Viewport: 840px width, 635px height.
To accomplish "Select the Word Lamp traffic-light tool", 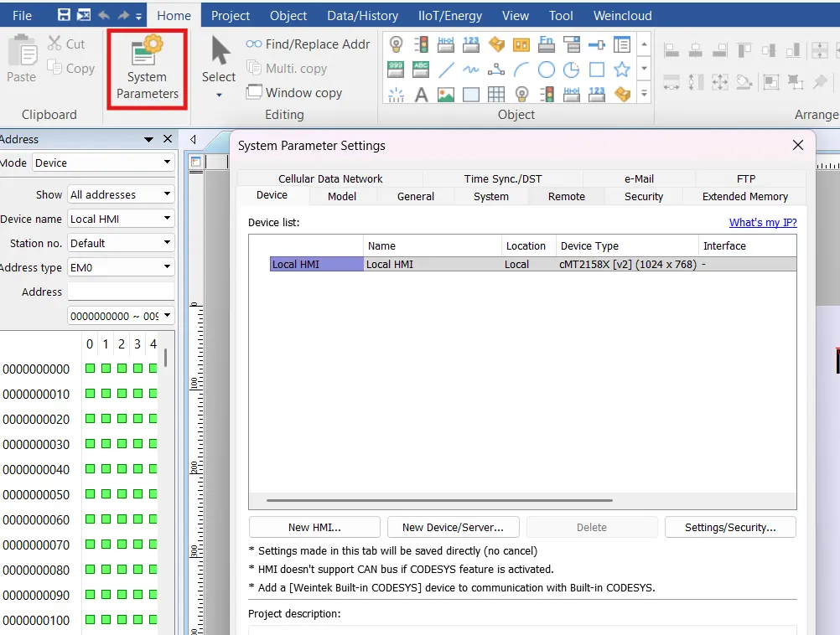I will [x=423, y=44].
